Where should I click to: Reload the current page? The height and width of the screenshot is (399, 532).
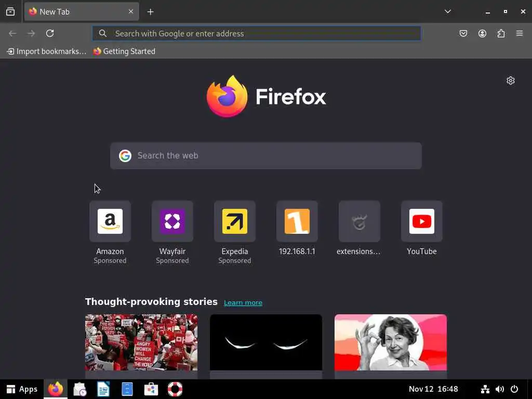(x=50, y=33)
